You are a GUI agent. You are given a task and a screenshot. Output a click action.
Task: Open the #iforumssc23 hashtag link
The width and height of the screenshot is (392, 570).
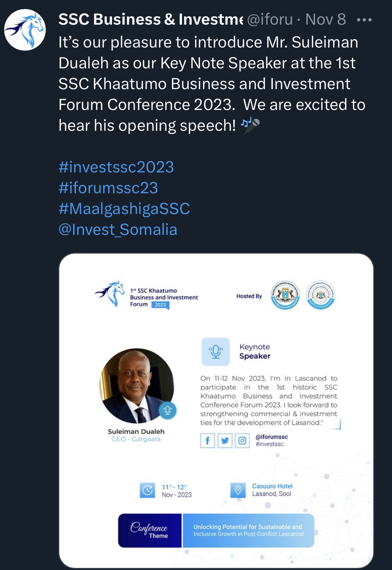click(108, 188)
